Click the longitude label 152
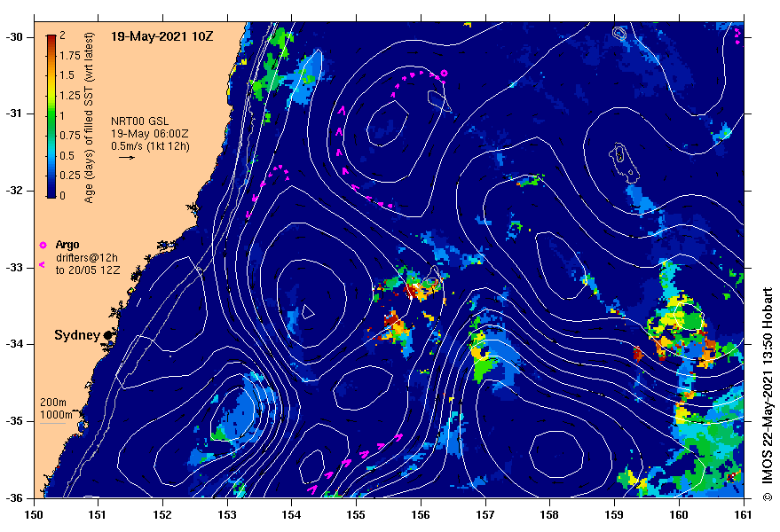Screen dimensions: 780x532 click(x=162, y=514)
